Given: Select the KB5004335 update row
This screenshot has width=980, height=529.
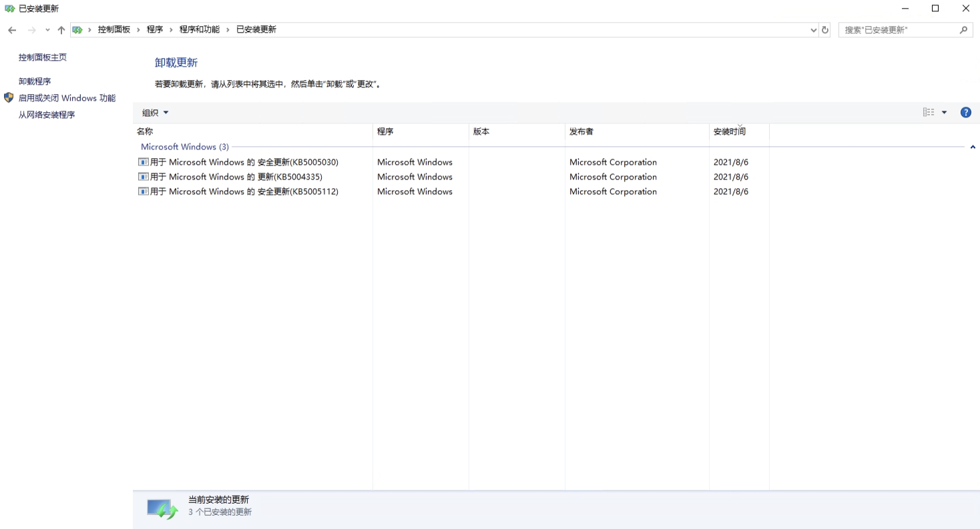Looking at the screenshot, I should [451, 177].
